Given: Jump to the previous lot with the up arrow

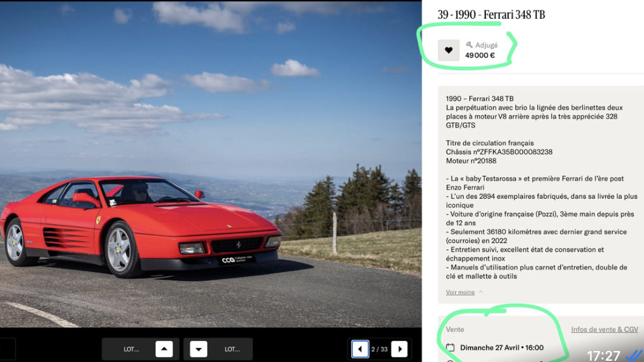Looking at the screenshot, I should (164, 349).
